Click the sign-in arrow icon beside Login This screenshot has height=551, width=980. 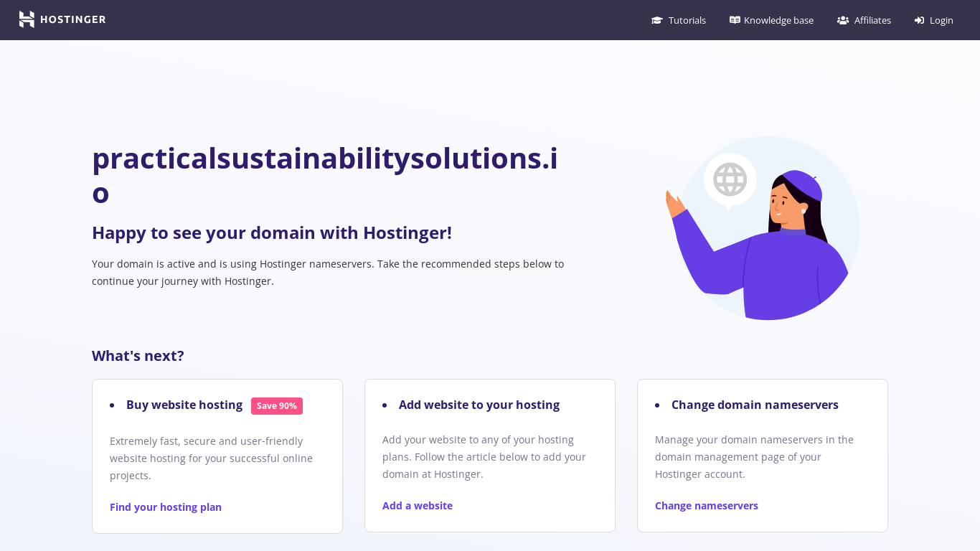pos(919,20)
